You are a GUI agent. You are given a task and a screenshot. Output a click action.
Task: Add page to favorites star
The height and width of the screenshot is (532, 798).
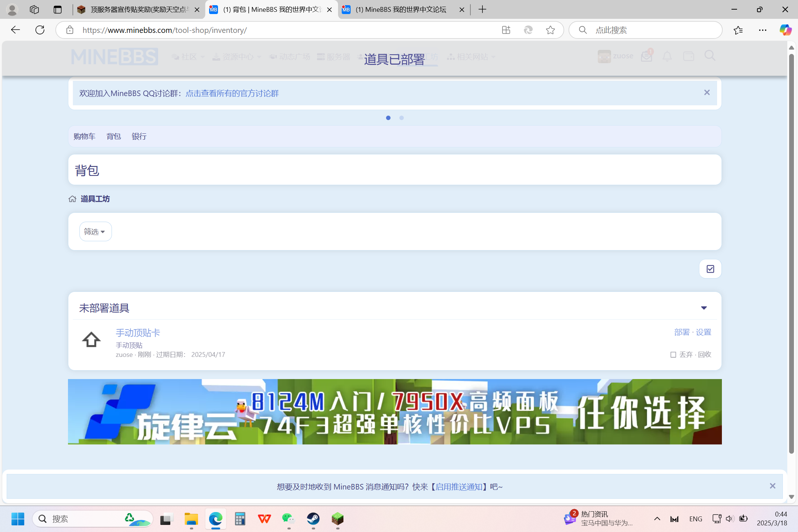pyautogui.click(x=550, y=30)
